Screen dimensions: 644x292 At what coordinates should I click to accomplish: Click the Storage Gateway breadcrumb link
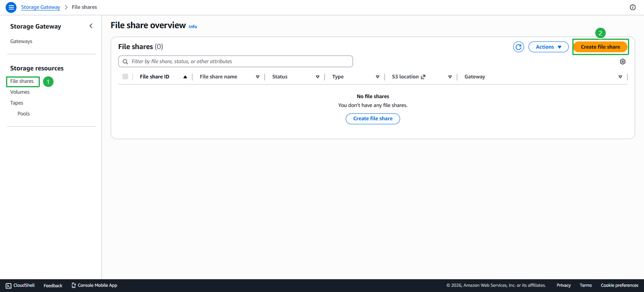tap(41, 7)
